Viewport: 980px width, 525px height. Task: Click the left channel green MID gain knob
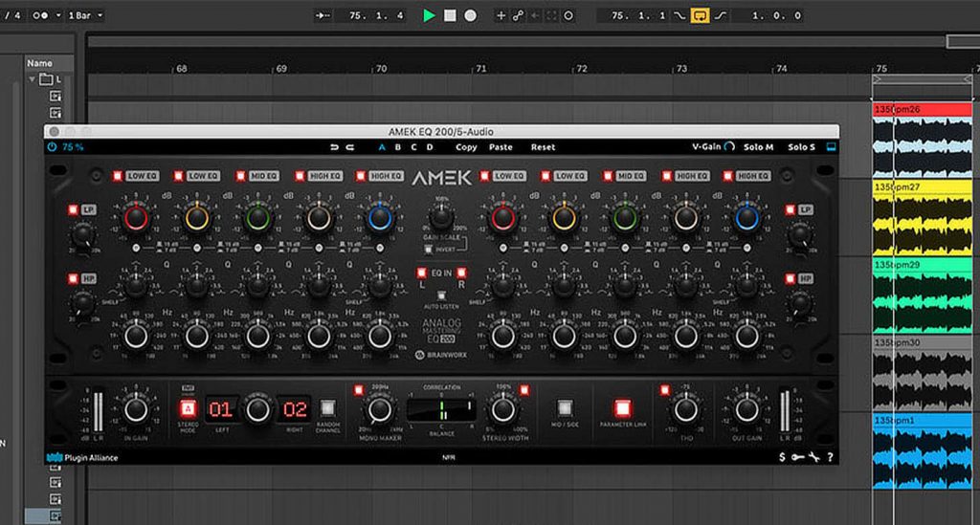click(x=257, y=218)
